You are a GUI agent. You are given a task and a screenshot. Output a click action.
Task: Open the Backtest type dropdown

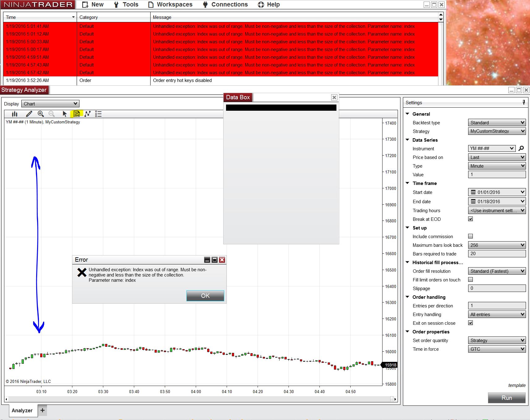(x=497, y=122)
